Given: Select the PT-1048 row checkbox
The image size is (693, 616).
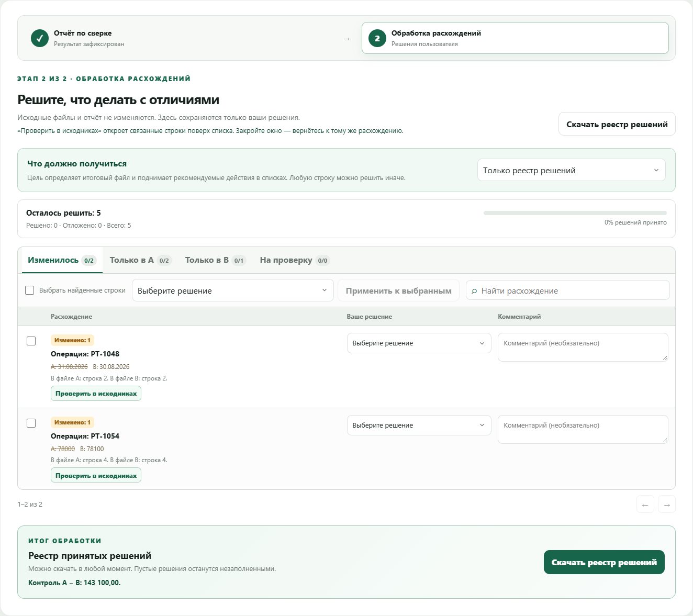Looking at the screenshot, I should click(x=31, y=341).
